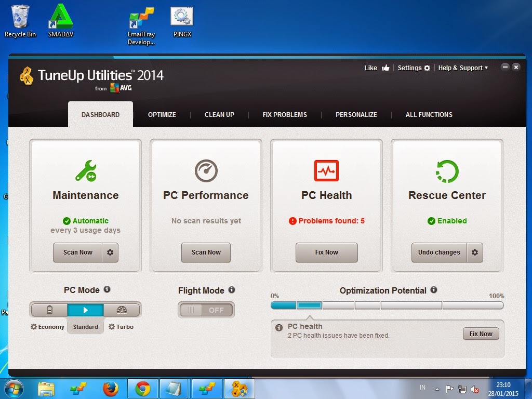Viewport: 532px width, 399px height.
Task: Open PINGX desktop icon
Action: [182, 22]
